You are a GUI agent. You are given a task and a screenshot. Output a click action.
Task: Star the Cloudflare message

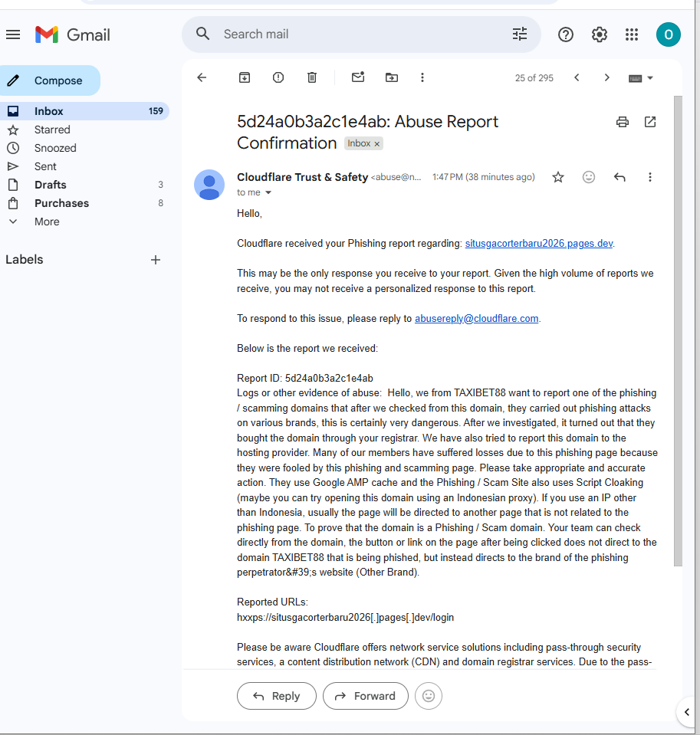point(558,177)
